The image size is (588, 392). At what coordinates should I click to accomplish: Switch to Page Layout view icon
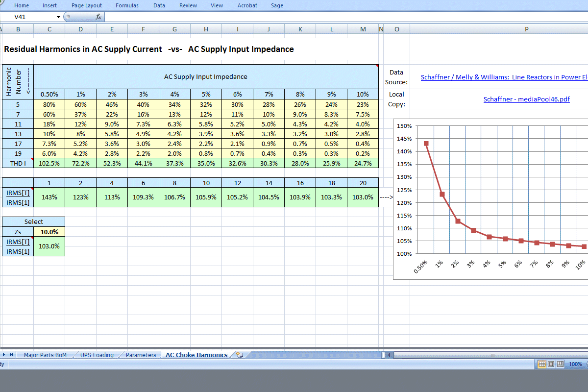[551, 364]
